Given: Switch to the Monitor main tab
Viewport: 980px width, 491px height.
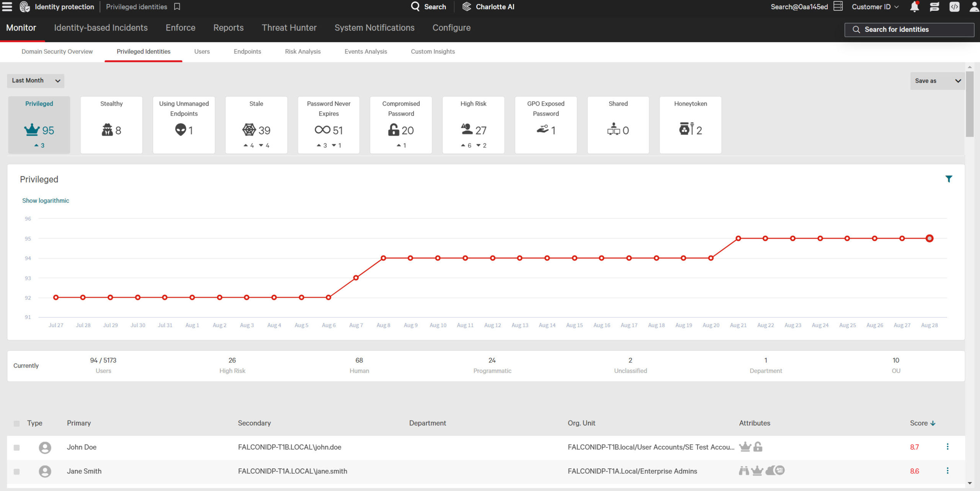Looking at the screenshot, I should click(x=21, y=28).
